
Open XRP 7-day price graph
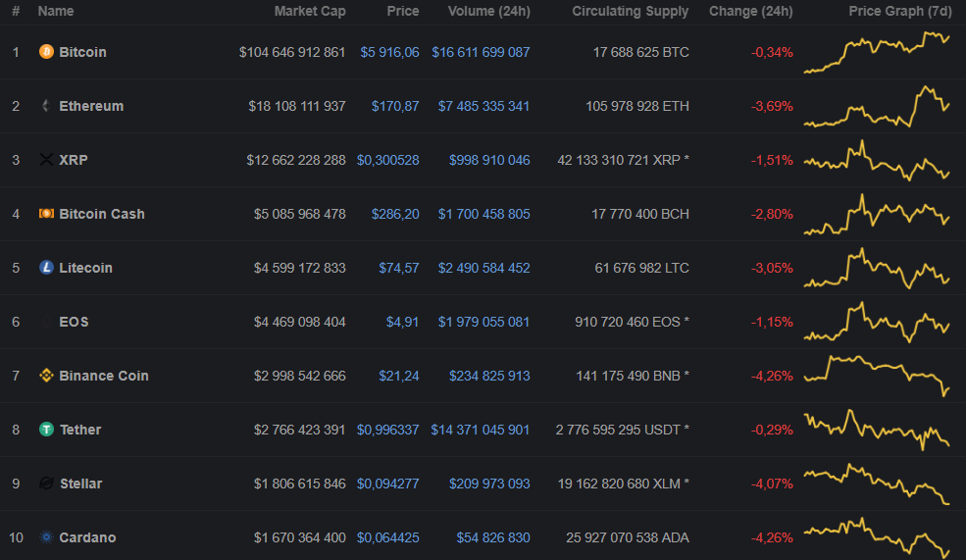[877, 160]
